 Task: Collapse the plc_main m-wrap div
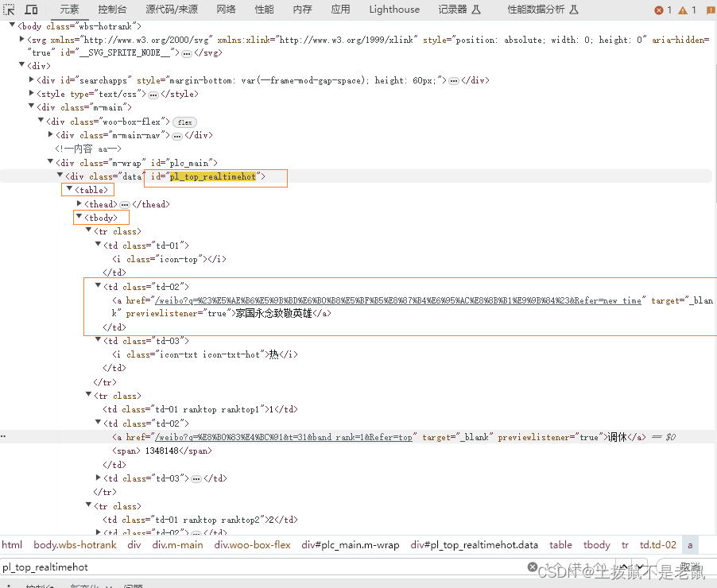coord(50,161)
